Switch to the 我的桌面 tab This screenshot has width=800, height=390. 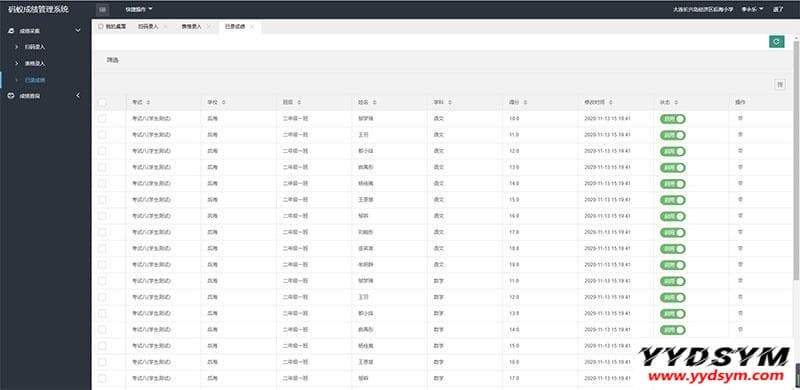pyautogui.click(x=112, y=27)
